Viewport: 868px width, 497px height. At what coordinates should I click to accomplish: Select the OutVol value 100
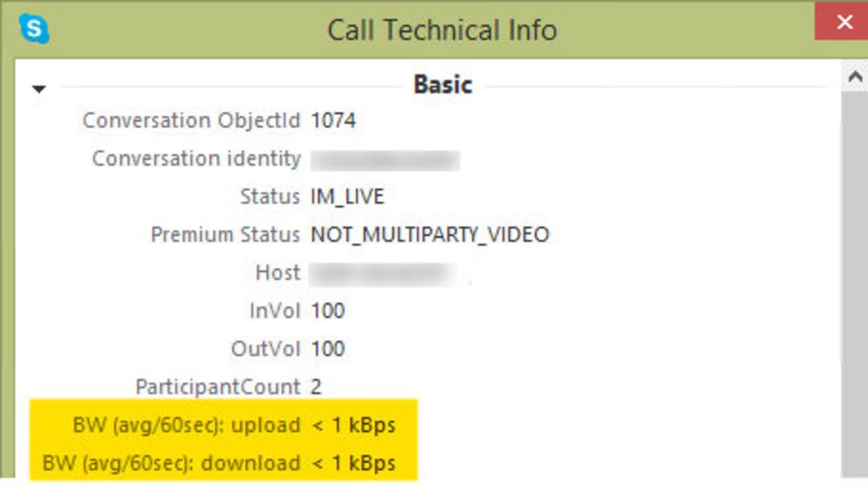328,349
